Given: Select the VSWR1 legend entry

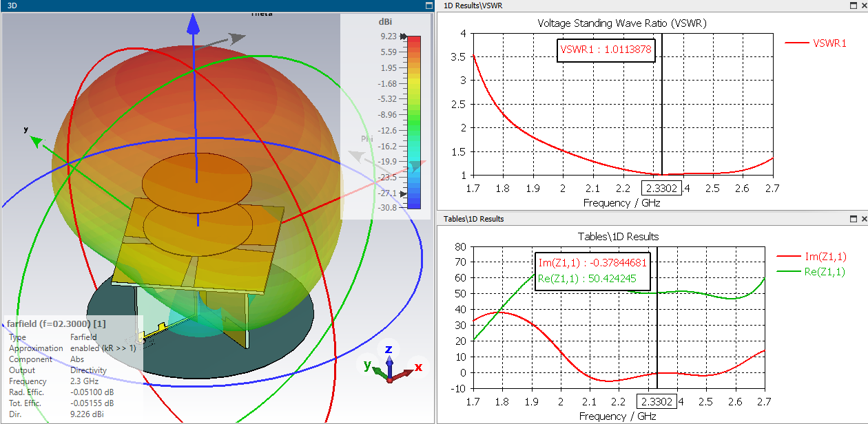Looking at the screenshot, I should [x=816, y=43].
